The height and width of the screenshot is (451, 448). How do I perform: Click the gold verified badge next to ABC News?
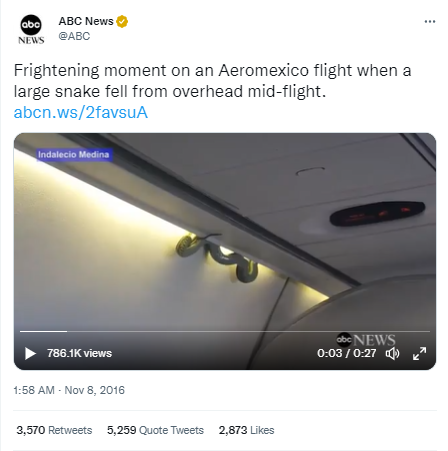(122, 21)
